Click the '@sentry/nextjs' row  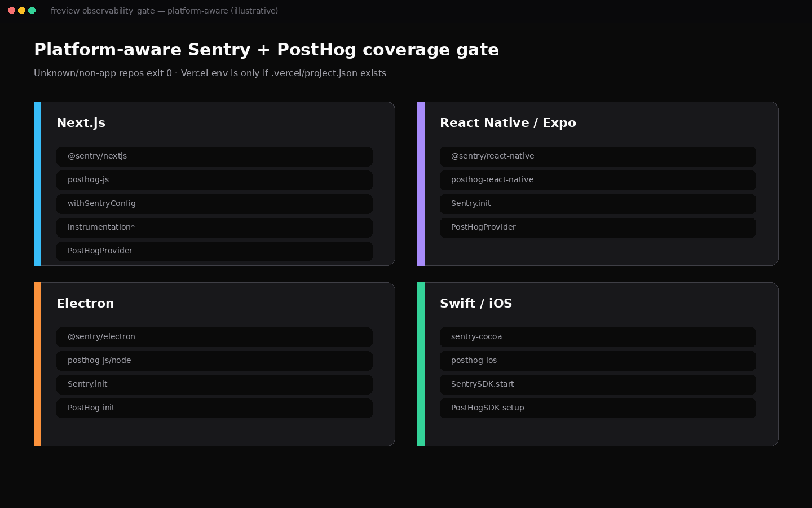pos(214,156)
